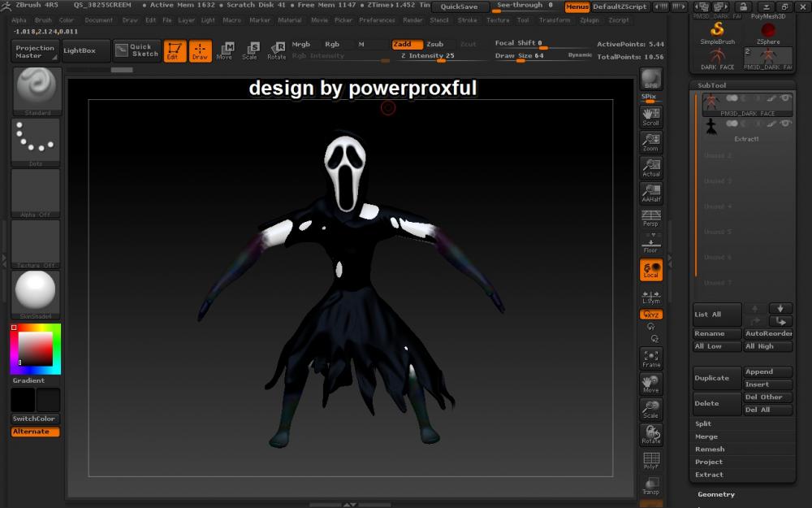Enable Rgb paint mode
This screenshot has width=812, height=508.
[332, 45]
